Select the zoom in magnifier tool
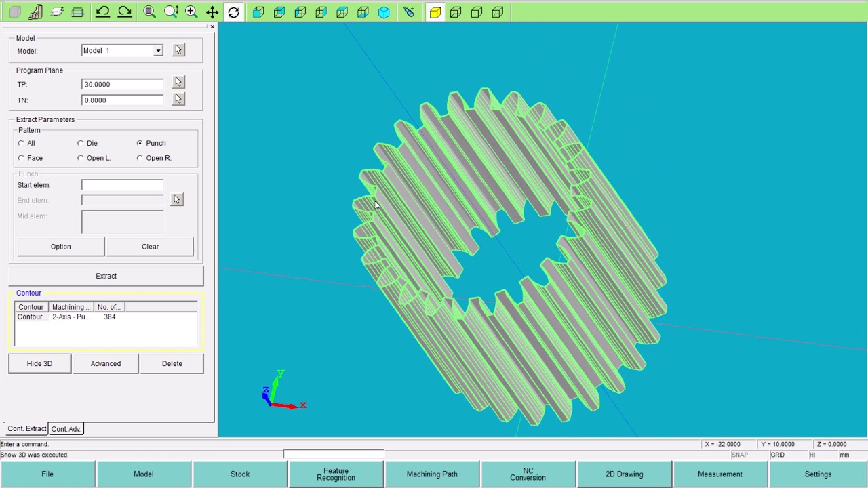The image size is (868, 488). pos(191,12)
